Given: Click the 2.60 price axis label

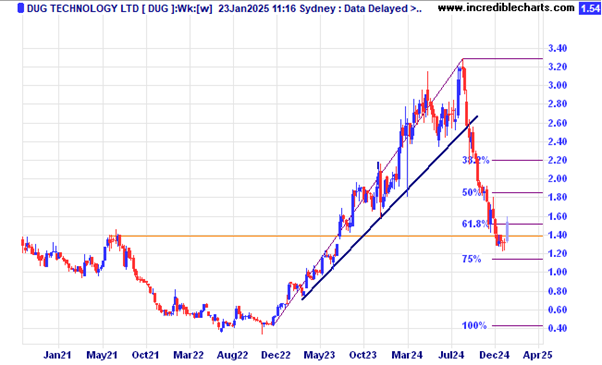Looking at the screenshot, I should coord(557,123).
